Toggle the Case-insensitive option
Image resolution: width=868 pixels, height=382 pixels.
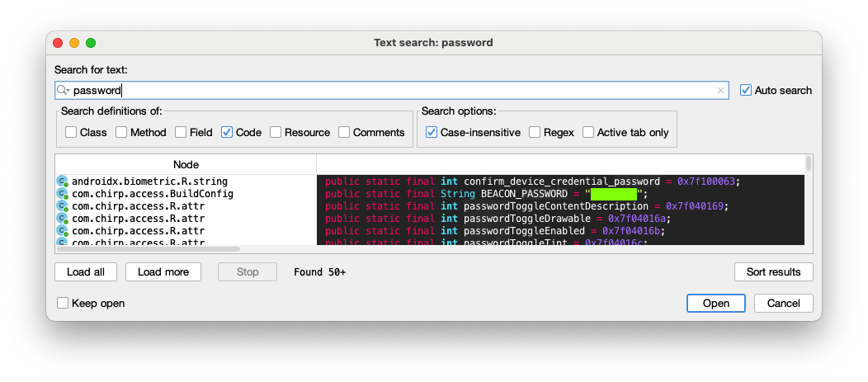[432, 132]
